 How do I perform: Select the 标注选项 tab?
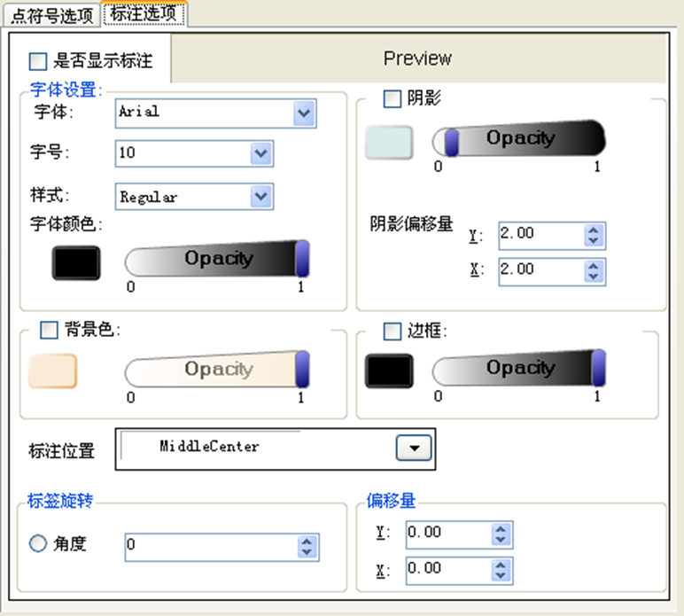(144, 14)
